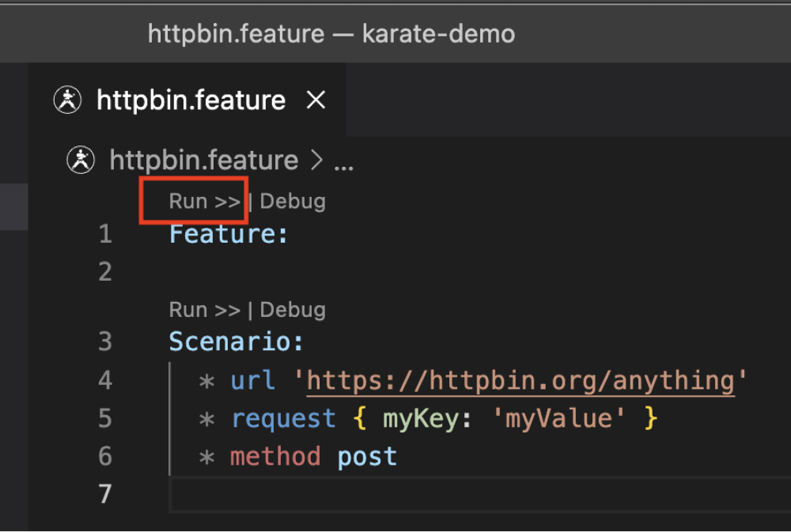Click the Karate icon in the breadcrumb
This screenshot has width=791, height=532.
[x=81, y=160]
